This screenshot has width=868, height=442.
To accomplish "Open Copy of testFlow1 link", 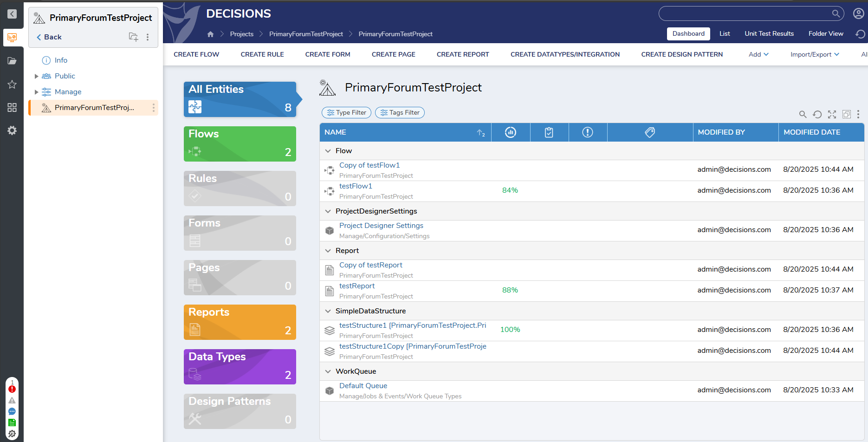I will click(x=369, y=165).
